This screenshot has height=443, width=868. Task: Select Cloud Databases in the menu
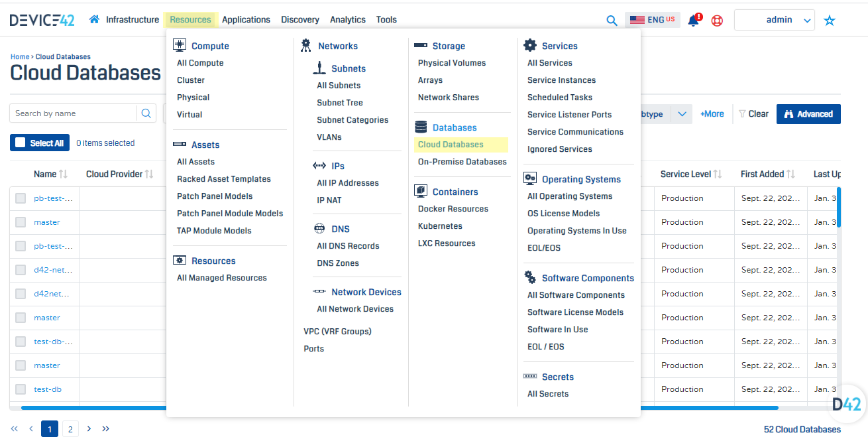coord(461,145)
